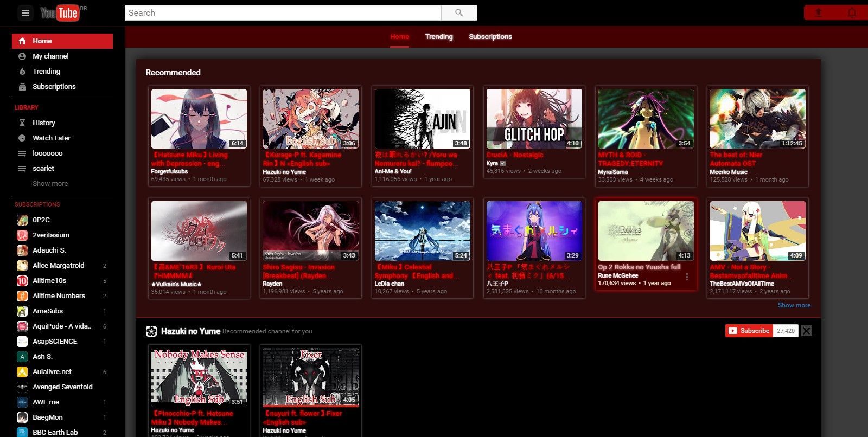Show more recommended videos

pyautogui.click(x=794, y=305)
